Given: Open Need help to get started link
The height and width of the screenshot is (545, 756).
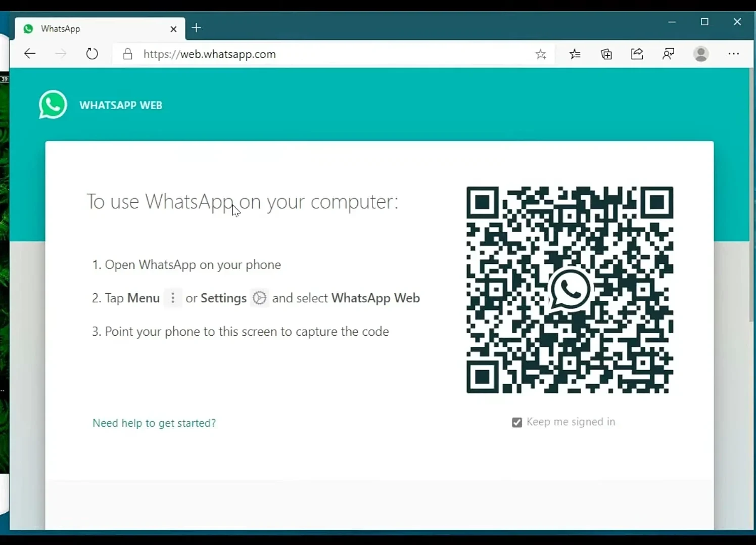Looking at the screenshot, I should [154, 423].
